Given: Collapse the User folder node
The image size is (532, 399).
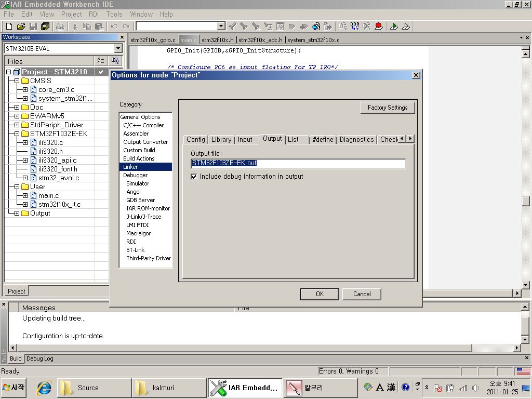Looking at the screenshot, I should pos(17,187).
